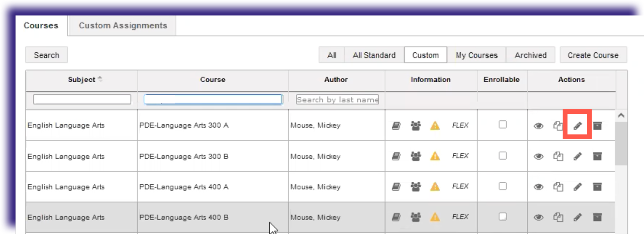
Task: Check Enrollable box for PDE-Language Arts 300 A
Action: 503,125
